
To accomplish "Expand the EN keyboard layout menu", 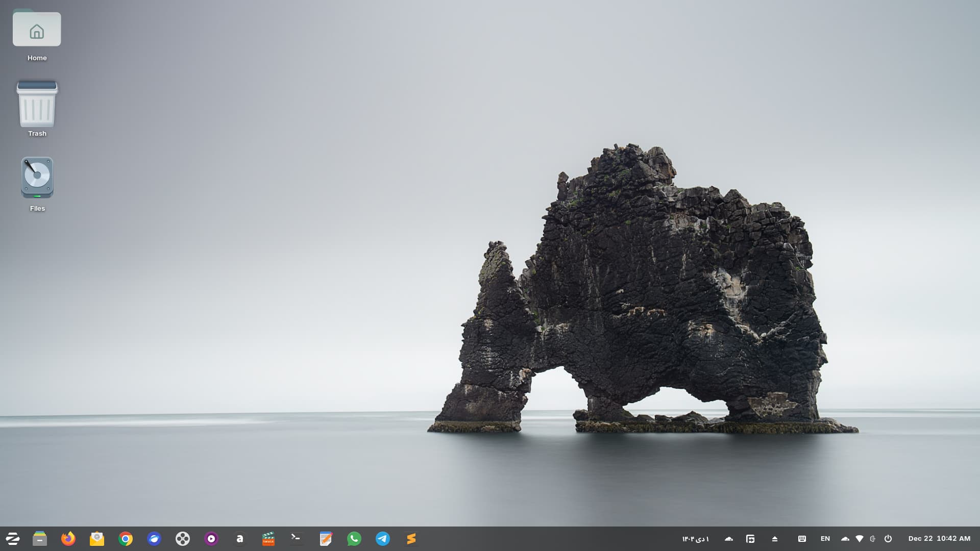I will tap(825, 539).
